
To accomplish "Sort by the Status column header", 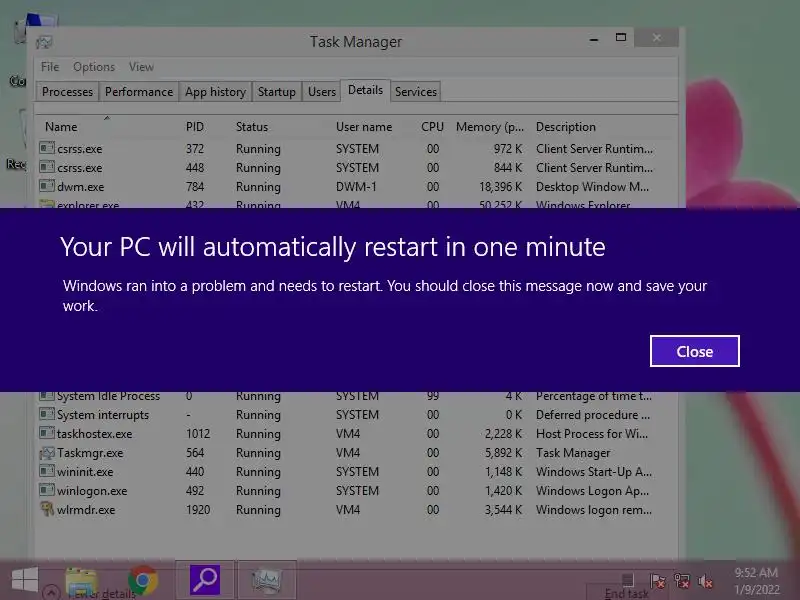I will (252, 127).
